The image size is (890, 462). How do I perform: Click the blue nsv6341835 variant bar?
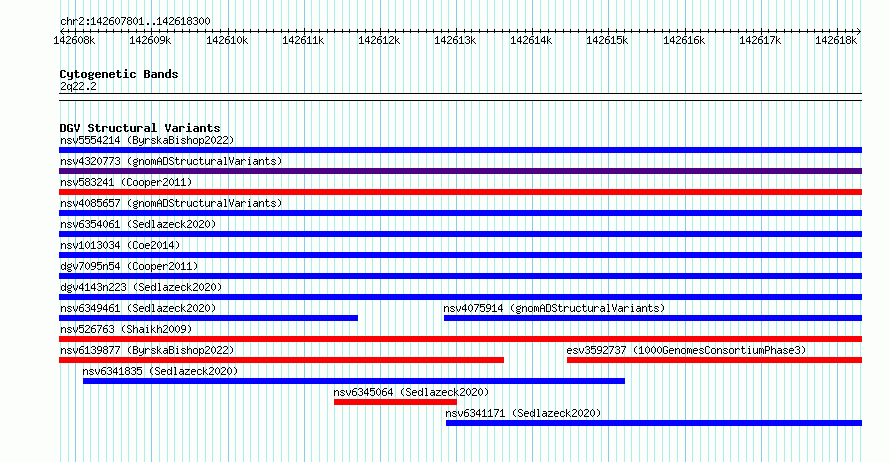pyautogui.click(x=354, y=381)
